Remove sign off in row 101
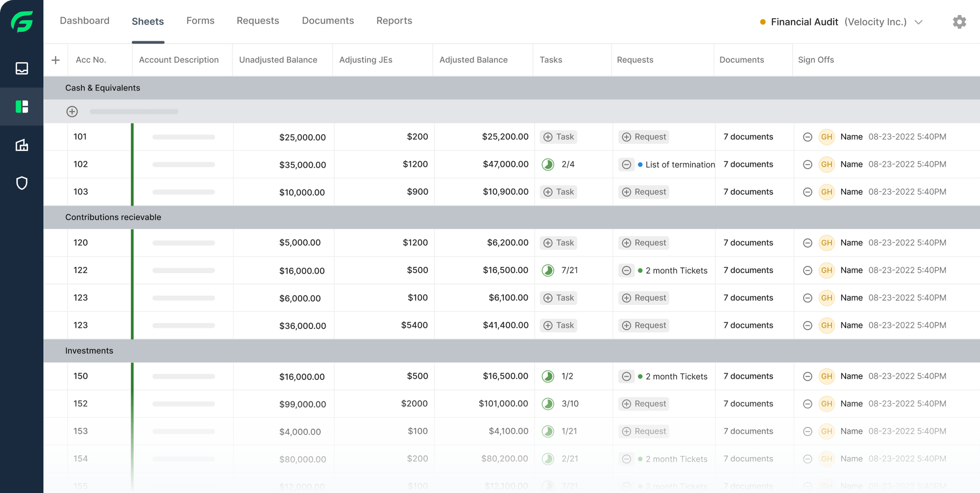This screenshot has height=493, width=980. click(808, 137)
